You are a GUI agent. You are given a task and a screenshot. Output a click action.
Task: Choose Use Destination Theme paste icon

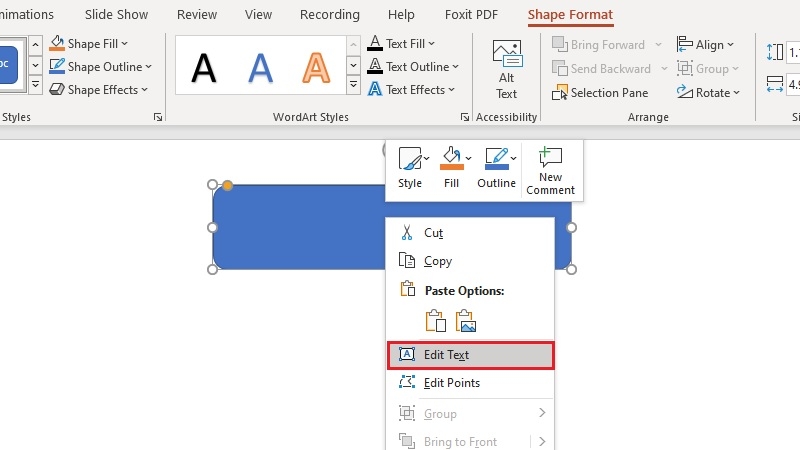click(435, 321)
